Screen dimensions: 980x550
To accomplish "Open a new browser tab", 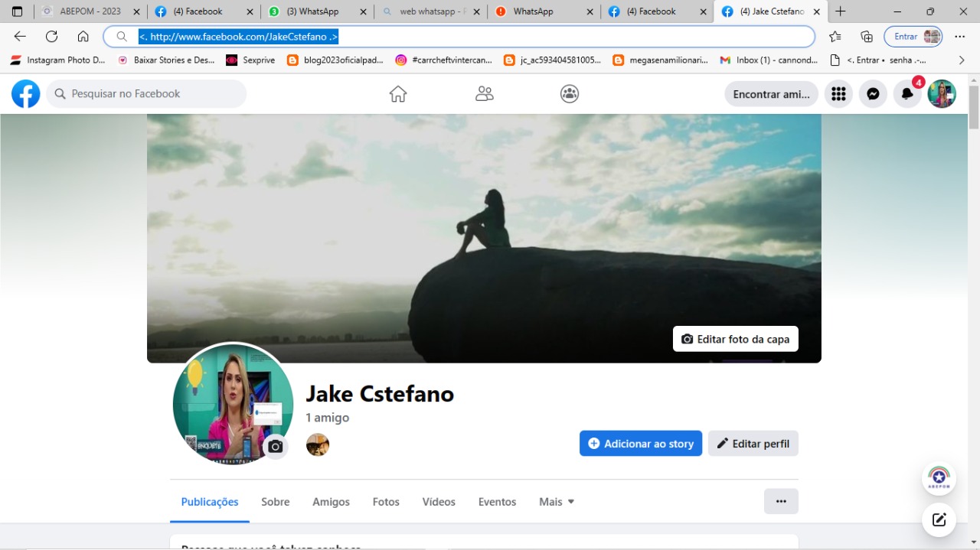I will point(841,11).
